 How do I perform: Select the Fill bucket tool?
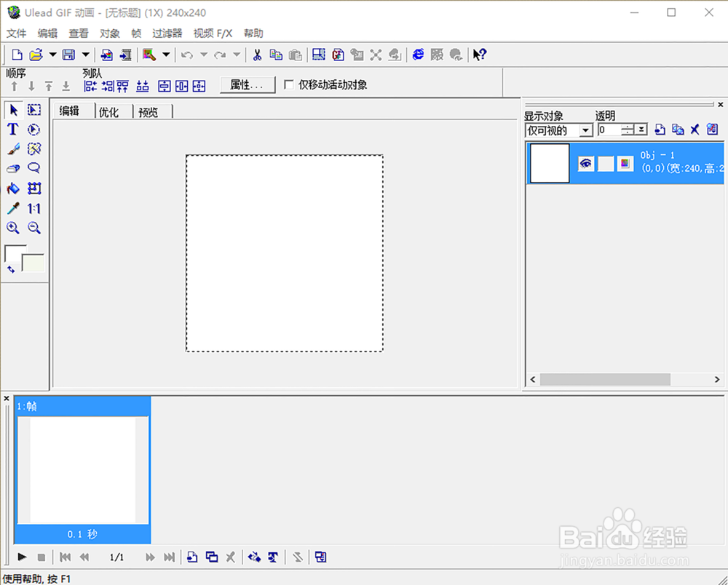tap(13, 188)
